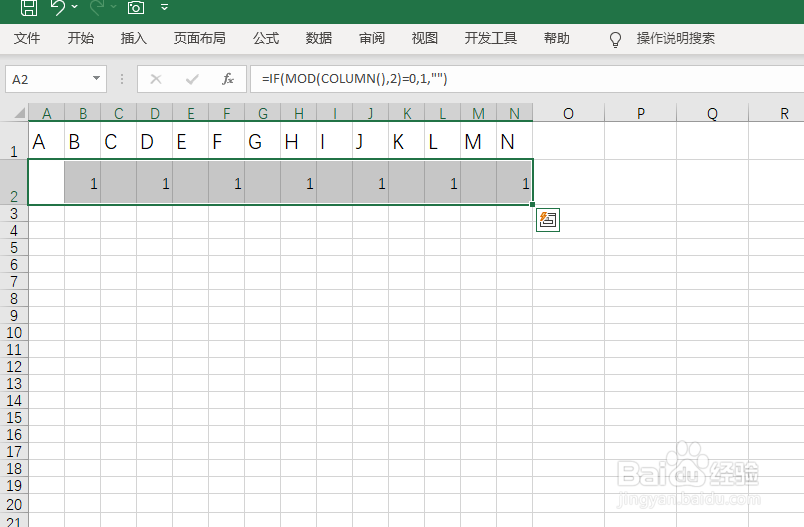This screenshot has width=804, height=527.
Task: Select column header G
Action: point(263,113)
